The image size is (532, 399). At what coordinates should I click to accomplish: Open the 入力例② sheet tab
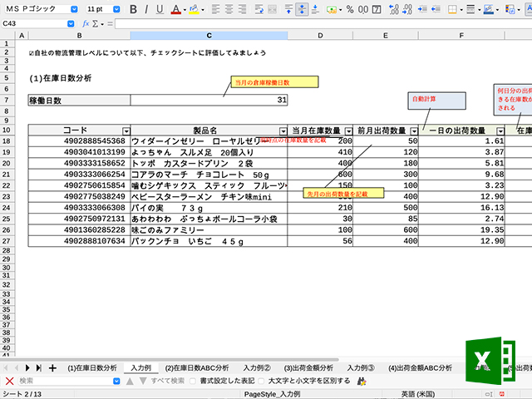point(257,367)
